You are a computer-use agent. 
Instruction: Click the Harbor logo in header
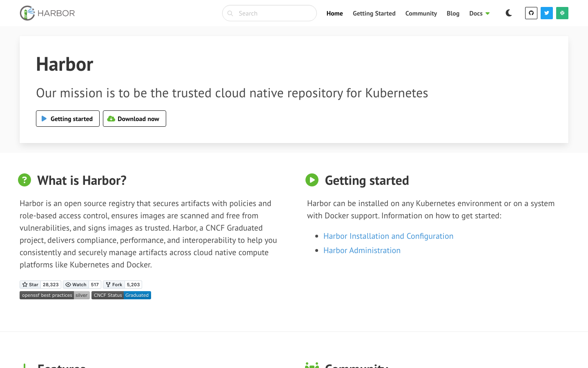[x=47, y=13]
